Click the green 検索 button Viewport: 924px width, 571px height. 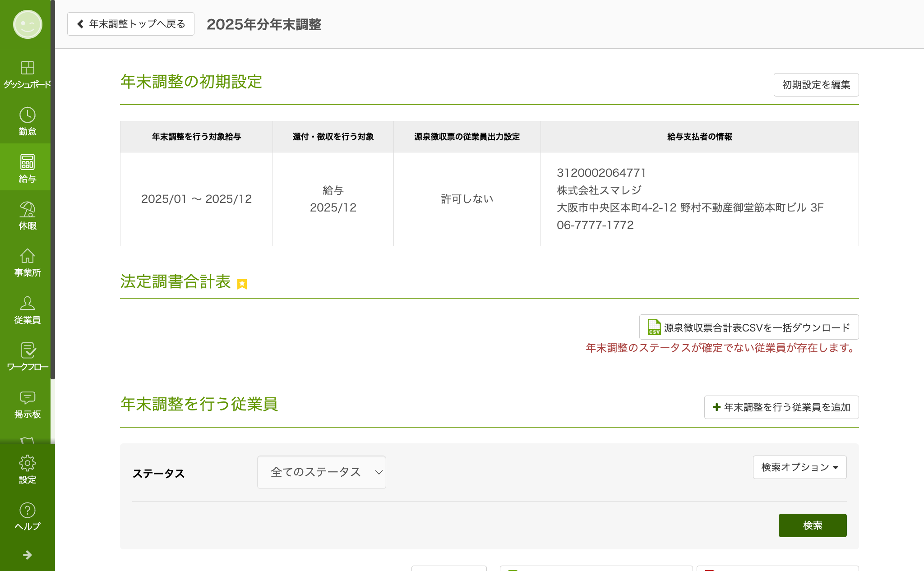point(812,525)
